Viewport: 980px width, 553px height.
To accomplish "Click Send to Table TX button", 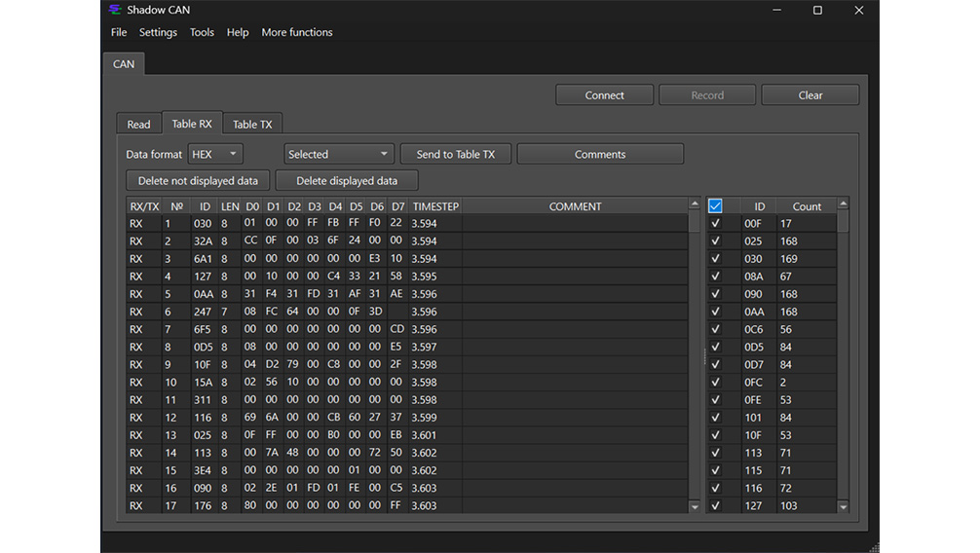I will [x=456, y=154].
